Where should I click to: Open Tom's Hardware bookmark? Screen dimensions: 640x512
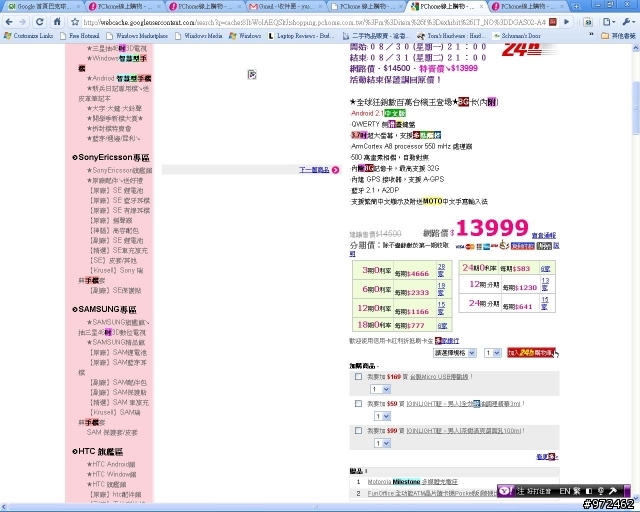[451, 36]
